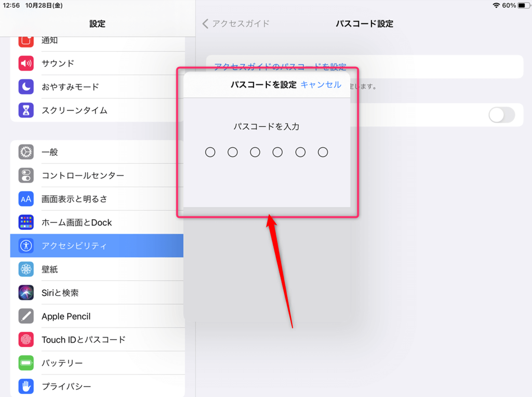Tap the パスコードを設定 dialog title
Viewport: 532px width, 397px height.
tap(263, 85)
